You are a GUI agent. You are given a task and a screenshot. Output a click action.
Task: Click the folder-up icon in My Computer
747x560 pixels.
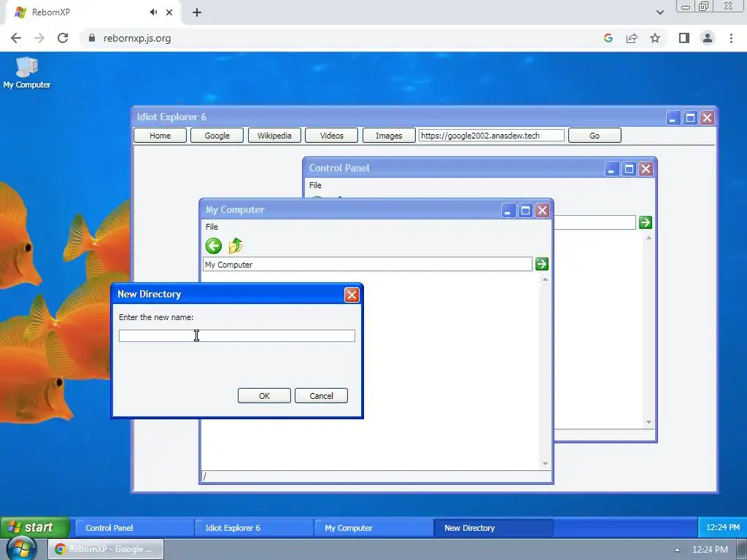point(236,246)
